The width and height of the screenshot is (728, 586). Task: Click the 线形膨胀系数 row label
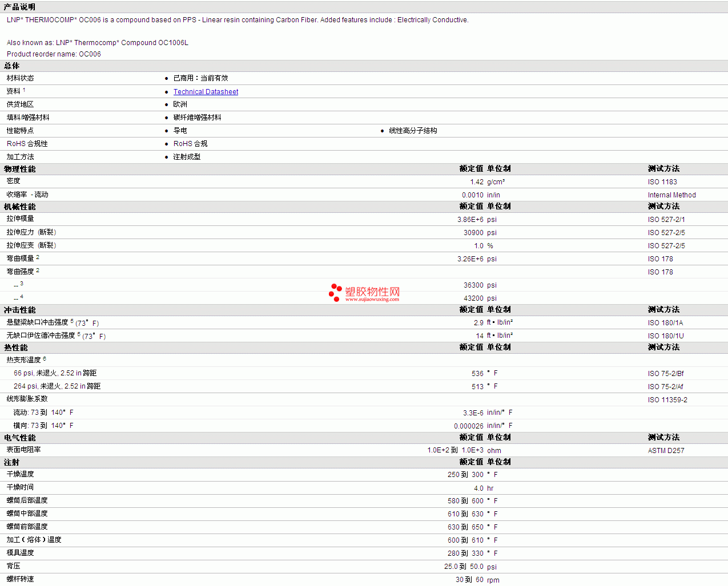pos(27,399)
